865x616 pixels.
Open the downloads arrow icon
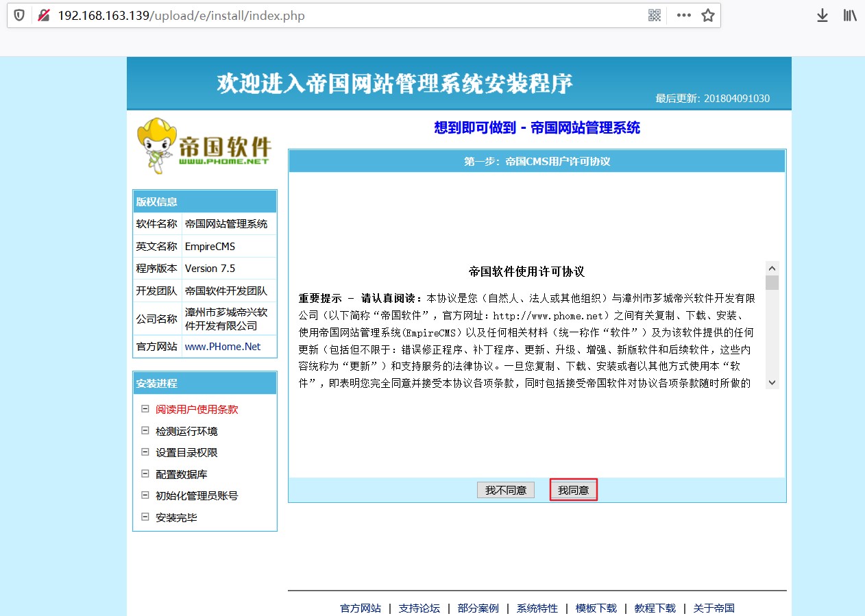point(823,15)
